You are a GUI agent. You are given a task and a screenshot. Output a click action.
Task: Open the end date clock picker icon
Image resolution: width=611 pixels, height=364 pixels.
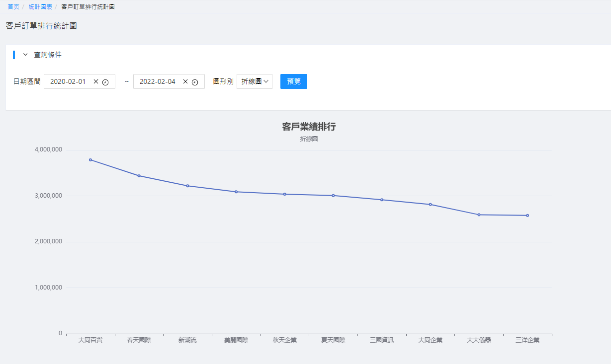(195, 82)
